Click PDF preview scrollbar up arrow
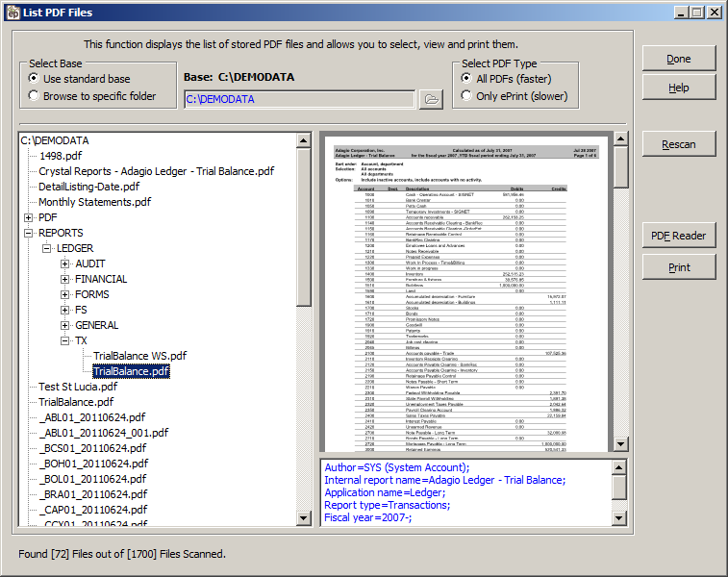Image resolution: width=728 pixels, height=577 pixels. point(620,138)
